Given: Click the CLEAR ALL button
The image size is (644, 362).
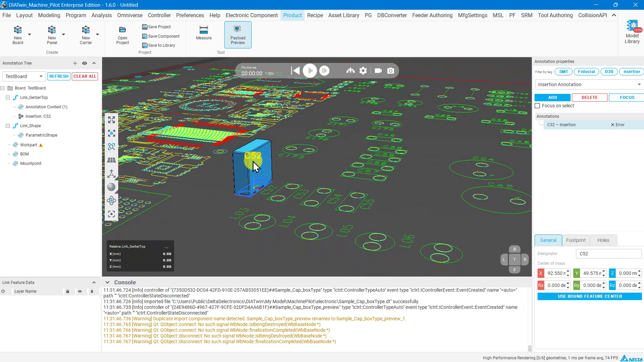Looking at the screenshot, I should point(85,76).
